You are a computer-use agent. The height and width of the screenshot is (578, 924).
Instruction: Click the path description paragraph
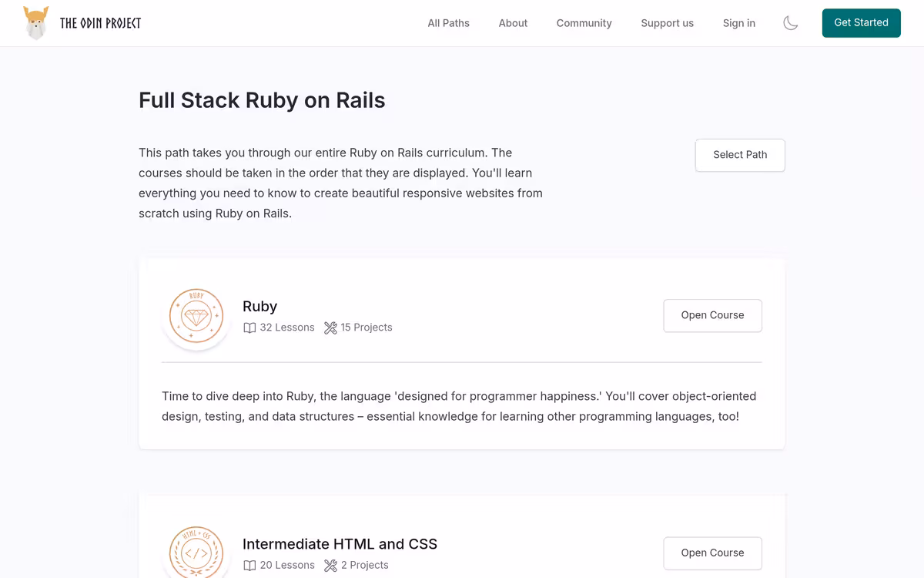[x=340, y=183]
